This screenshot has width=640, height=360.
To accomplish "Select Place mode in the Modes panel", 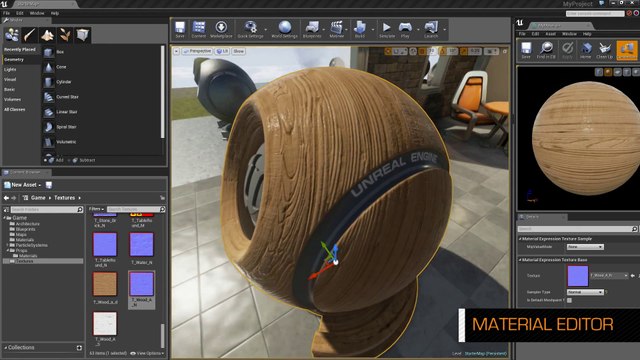I will point(12,35).
